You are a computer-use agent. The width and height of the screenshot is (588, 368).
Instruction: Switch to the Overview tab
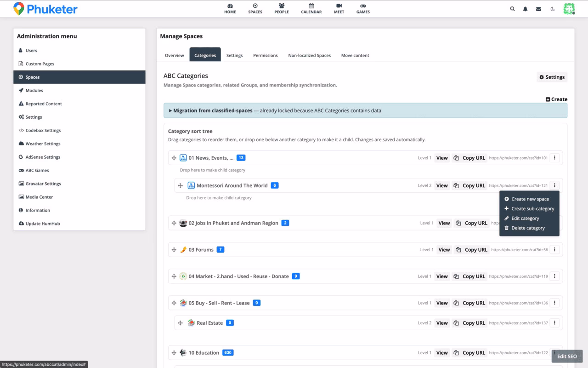pos(175,55)
